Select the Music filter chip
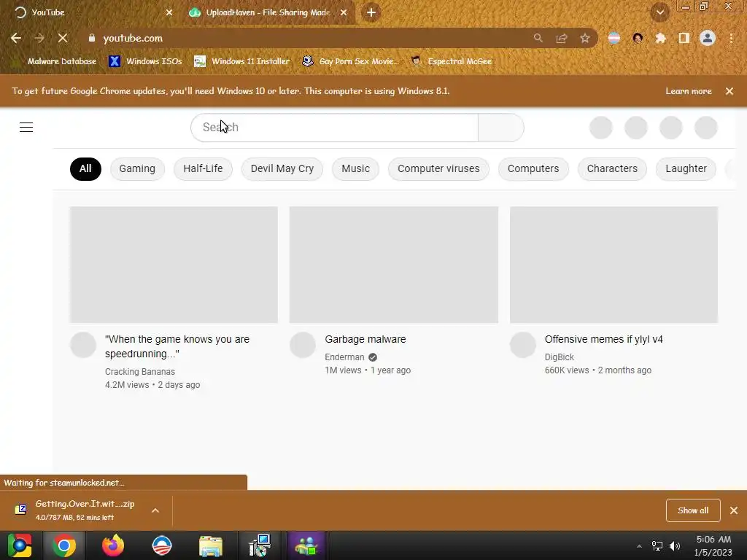The width and height of the screenshot is (747, 560). [355, 169]
